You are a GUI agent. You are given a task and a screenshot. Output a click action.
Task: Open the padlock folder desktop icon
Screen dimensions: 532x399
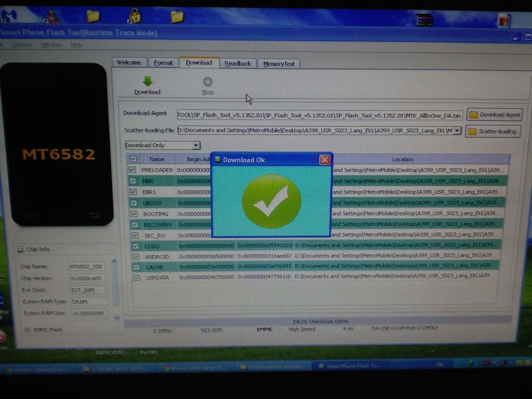pos(135,16)
